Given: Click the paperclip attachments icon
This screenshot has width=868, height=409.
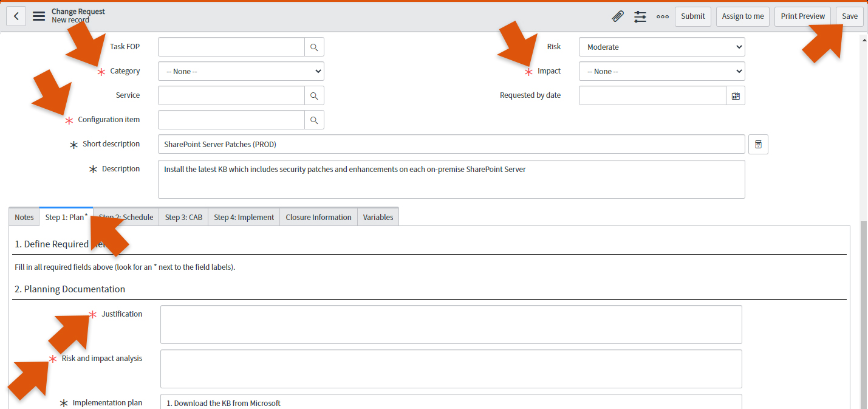Looking at the screenshot, I should pyautogui.click(x=618, y=16).
